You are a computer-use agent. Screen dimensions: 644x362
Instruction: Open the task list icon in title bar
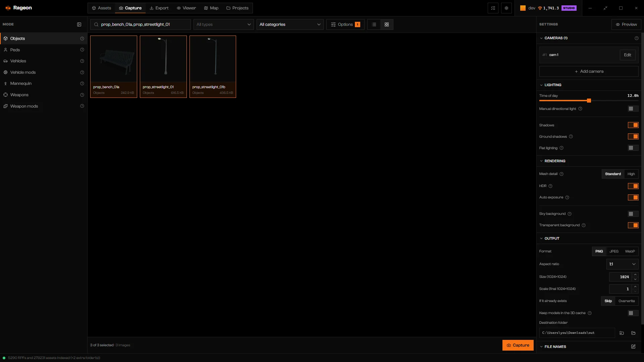click(x=493, y=8)
